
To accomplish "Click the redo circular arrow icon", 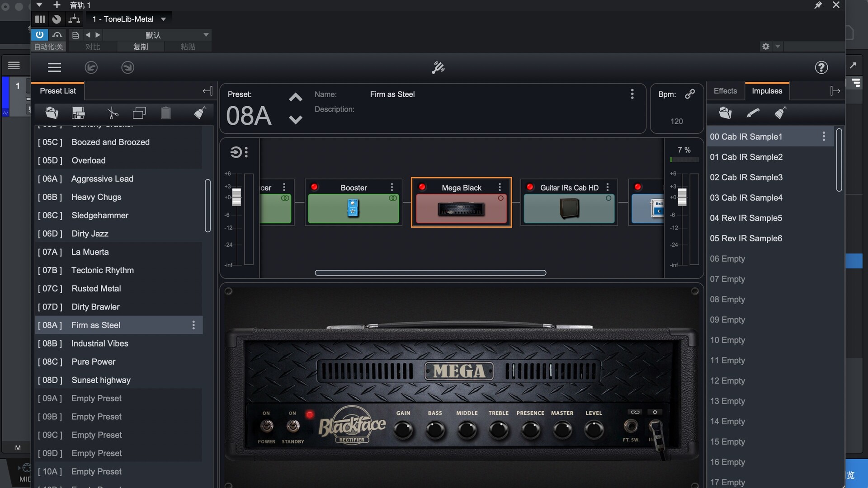I will pyautogui.click(x=127, y=67).
